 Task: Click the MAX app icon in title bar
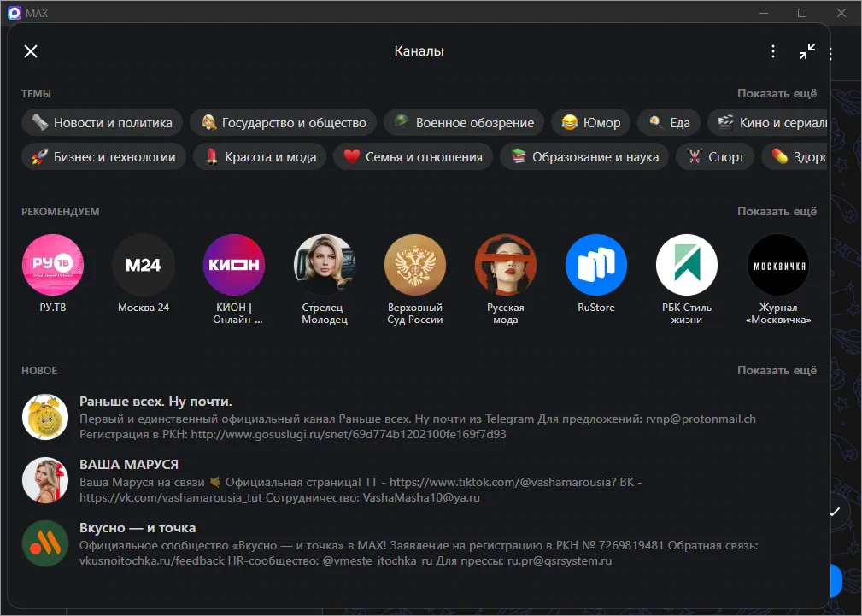15,13
